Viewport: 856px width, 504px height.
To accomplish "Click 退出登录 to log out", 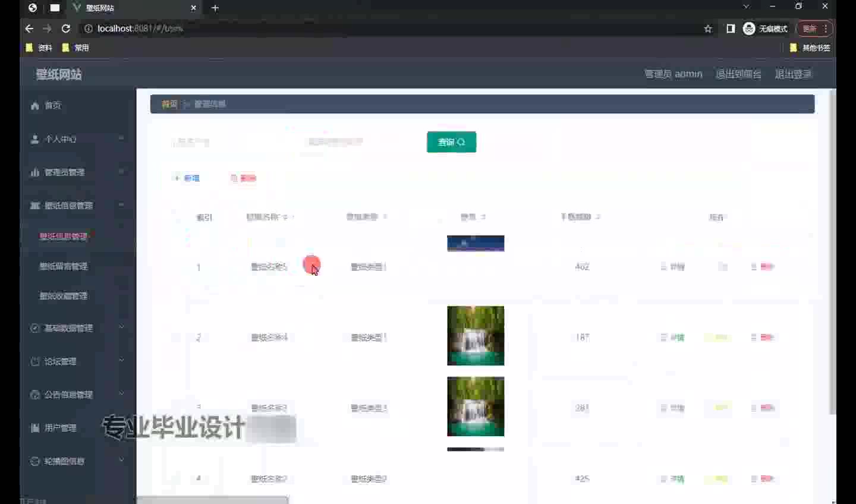I will (x=793, y=74).
